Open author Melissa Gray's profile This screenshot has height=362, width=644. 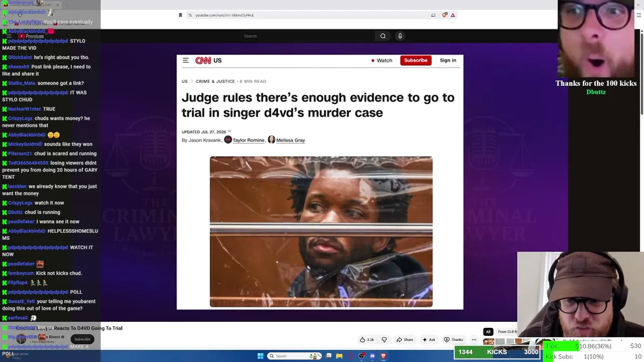pos(291,140)
